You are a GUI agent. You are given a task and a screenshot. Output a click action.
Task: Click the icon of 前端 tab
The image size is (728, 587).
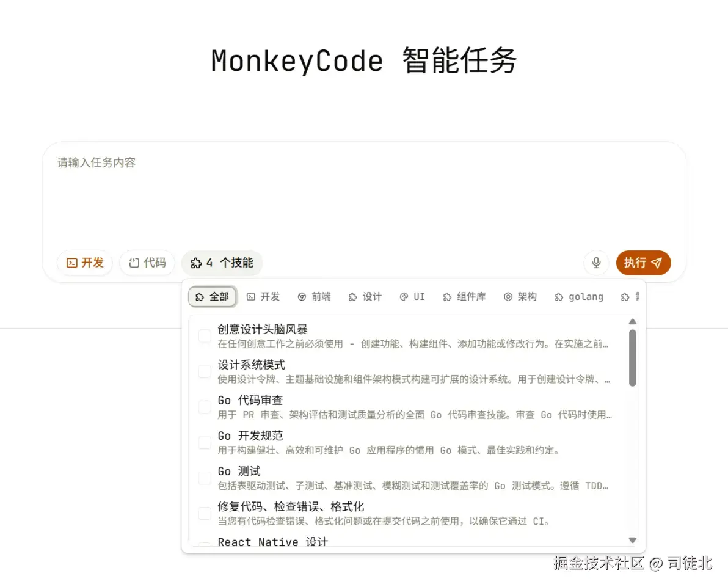tap(302, 297)
